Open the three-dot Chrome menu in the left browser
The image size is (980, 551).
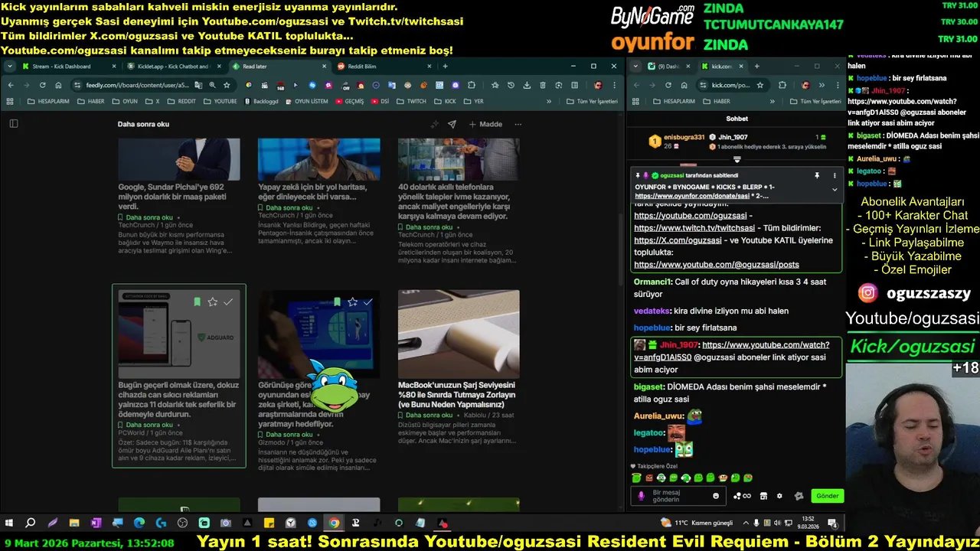point(614,85)
